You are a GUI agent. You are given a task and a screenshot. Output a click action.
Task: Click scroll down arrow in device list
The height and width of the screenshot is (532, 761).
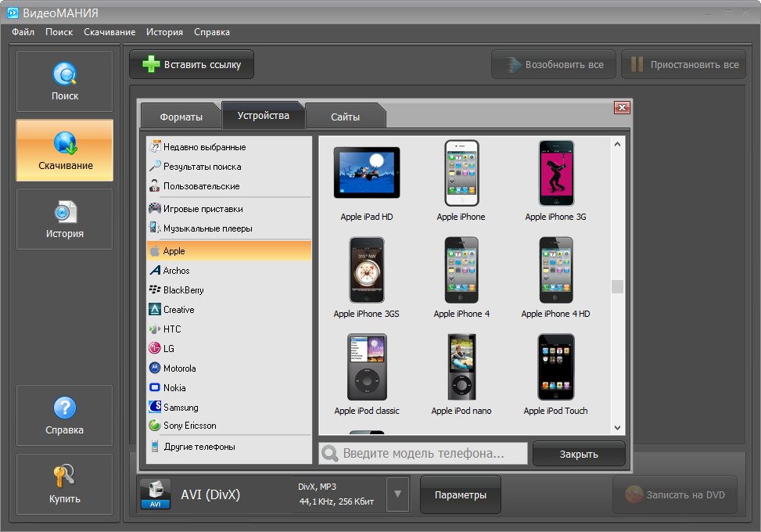click(617, 428)
